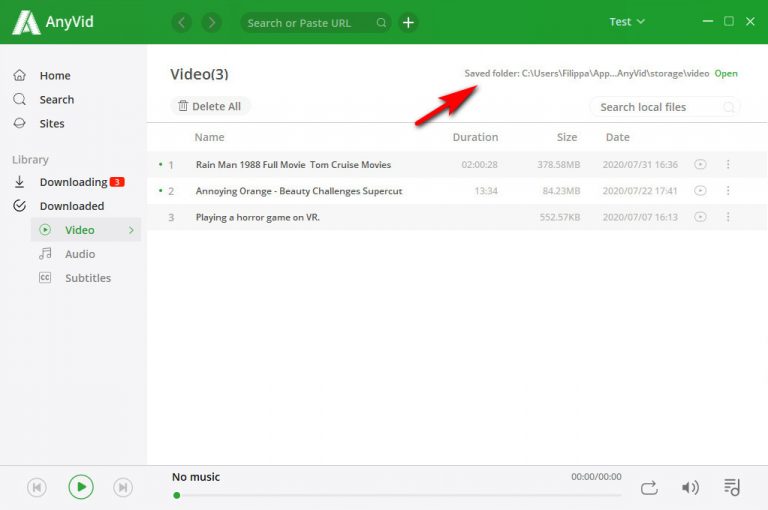
Task: Open the saved folder link
Action: click(x=726, y=74)
